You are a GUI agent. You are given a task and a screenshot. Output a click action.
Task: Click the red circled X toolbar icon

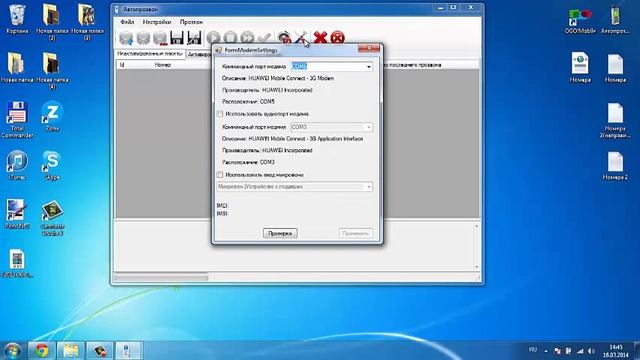[338, 38]
